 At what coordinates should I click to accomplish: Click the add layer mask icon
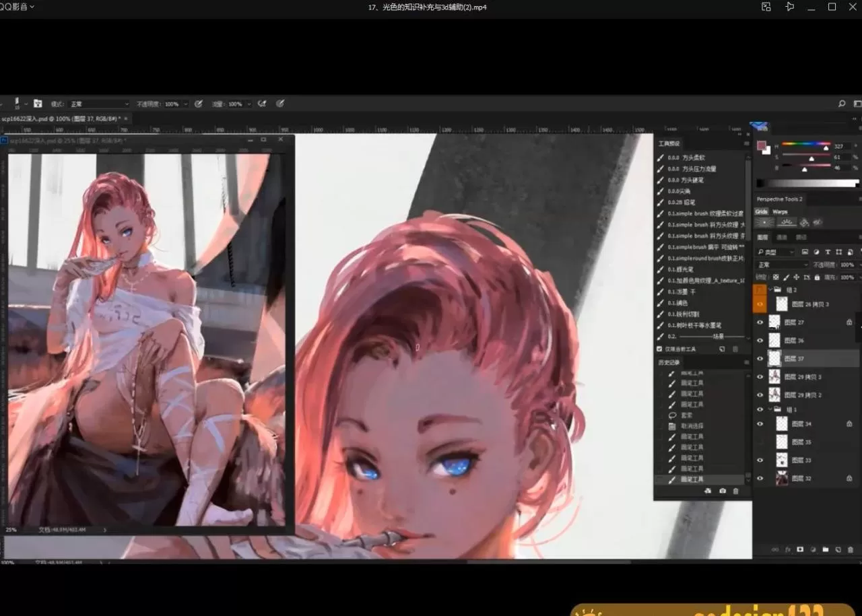coord(800,549)
